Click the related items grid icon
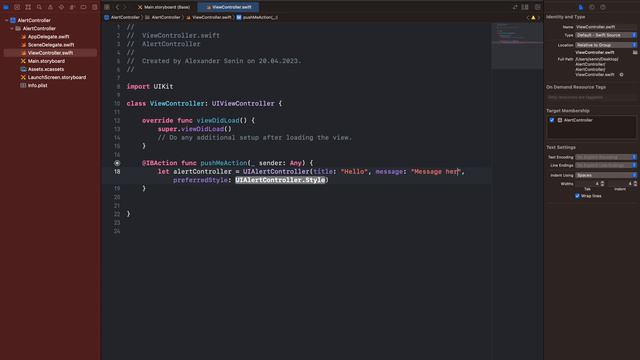The image size is (640, 360). 107,7
